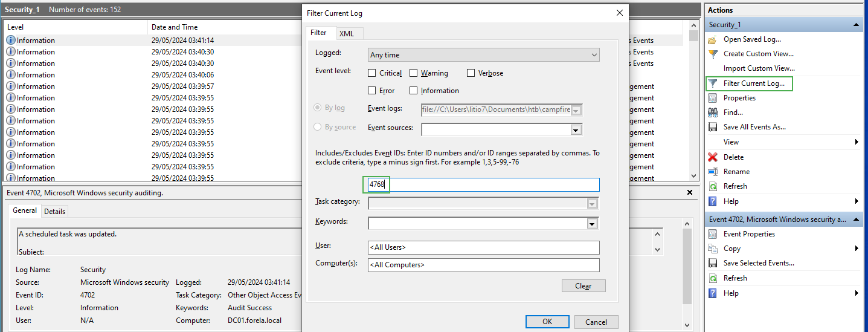Image resolution: width=868 pixels, height=332 pixels.
Task: Click the Find binoculars icon
Action: [x=713, y=112]
